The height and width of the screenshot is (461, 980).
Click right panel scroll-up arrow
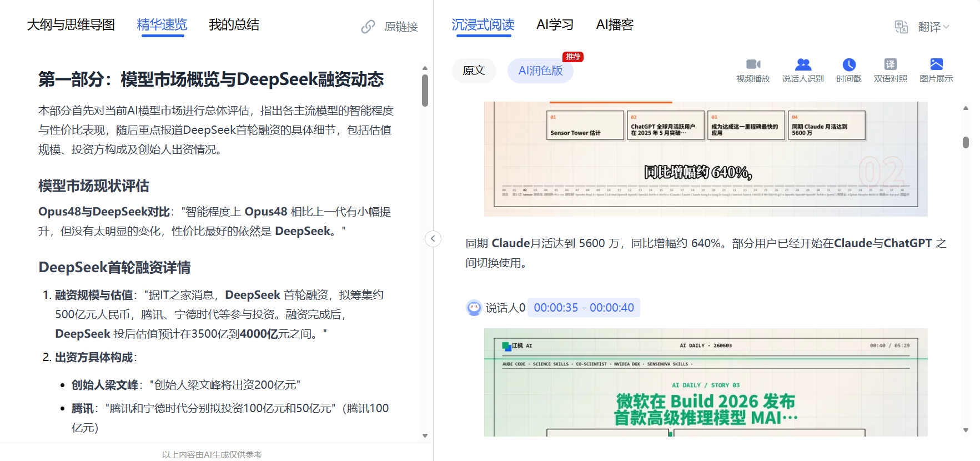[966, 108]
